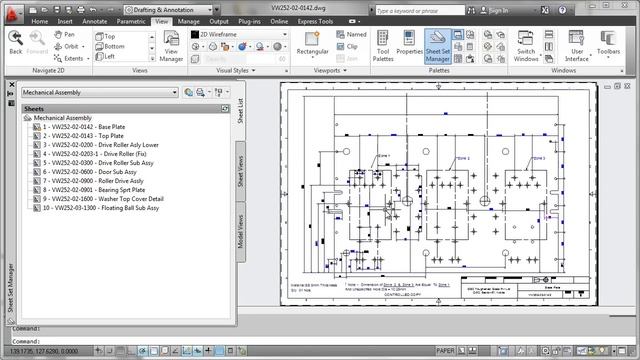Open the 2D Wireframe visual style dropdown
Screen dimensions: 640x360
click(x=239, y=35)
